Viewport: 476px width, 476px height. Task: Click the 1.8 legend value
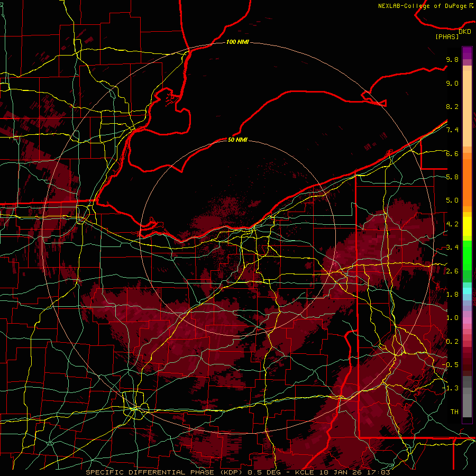click(x=452, y=295)
